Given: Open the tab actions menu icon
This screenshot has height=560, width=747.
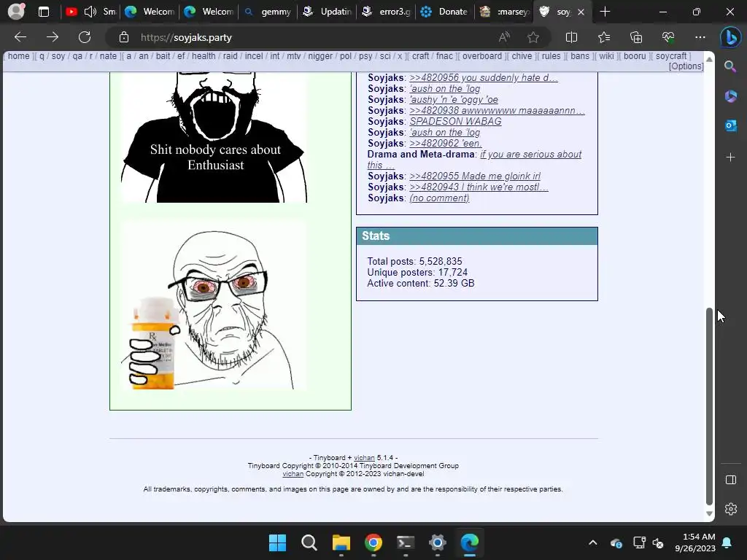Looking at the screenshot, I should pyautogui.click(x=44, y=12).
